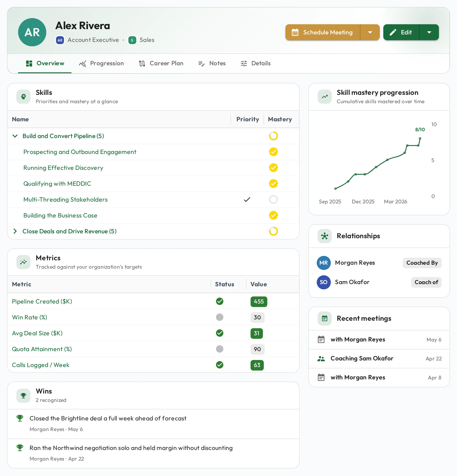The image size is (457, 476).
Task: Open the Running Effective Discovery skill
Action: click(x=63, y=168)
